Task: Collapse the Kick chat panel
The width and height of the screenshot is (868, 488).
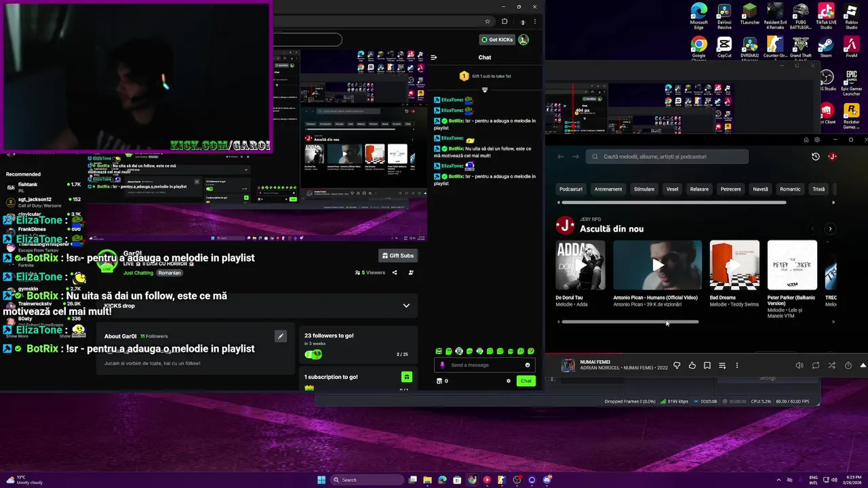Action: tap(434, 58)
